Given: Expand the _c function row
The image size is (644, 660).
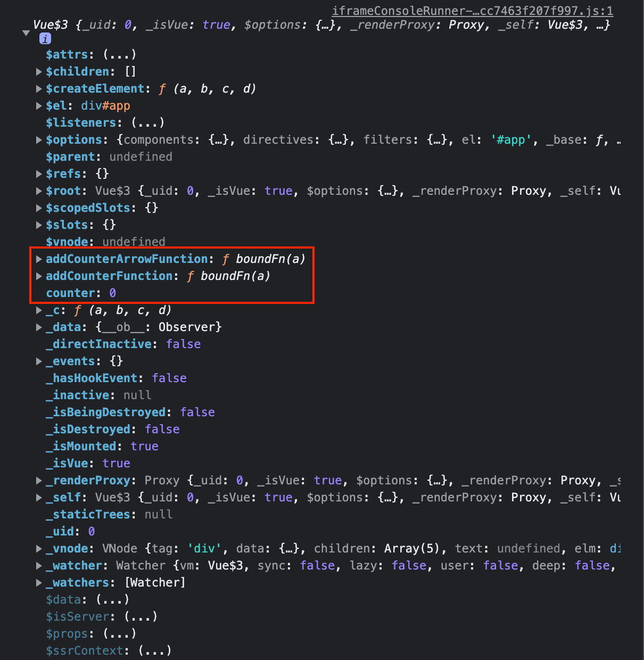Looking at the screenshot, I should tap(39, 310).
